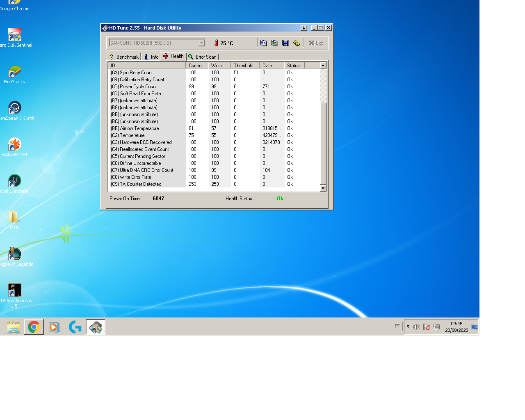Select the (C7) Ultra DMA CRC Error Count row

pyautogui.click(x=214, y=170)
